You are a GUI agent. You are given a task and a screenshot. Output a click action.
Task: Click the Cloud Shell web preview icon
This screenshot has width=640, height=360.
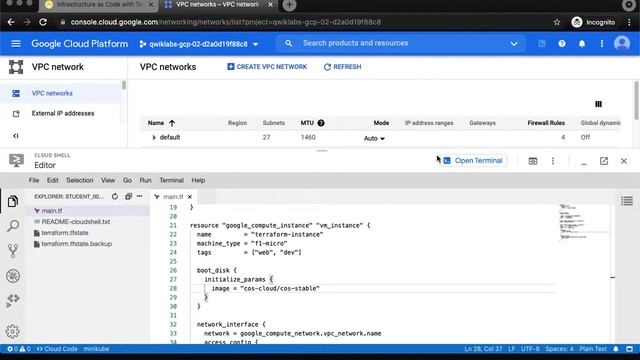(x=533, y=161)
